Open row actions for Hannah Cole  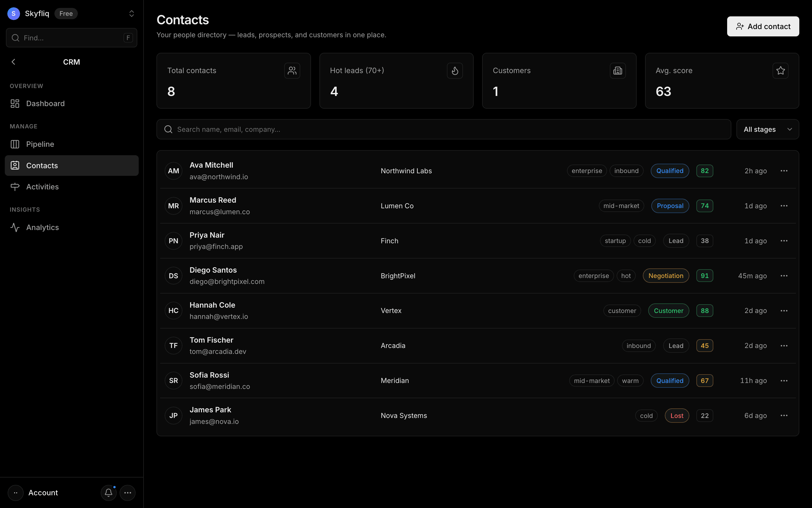click(784, 311)
